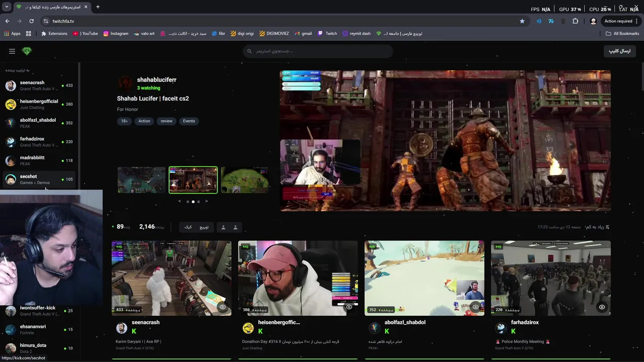The image size is (644, 362).
Task: Show the next featured stream arrow
Action: (206, 201)
